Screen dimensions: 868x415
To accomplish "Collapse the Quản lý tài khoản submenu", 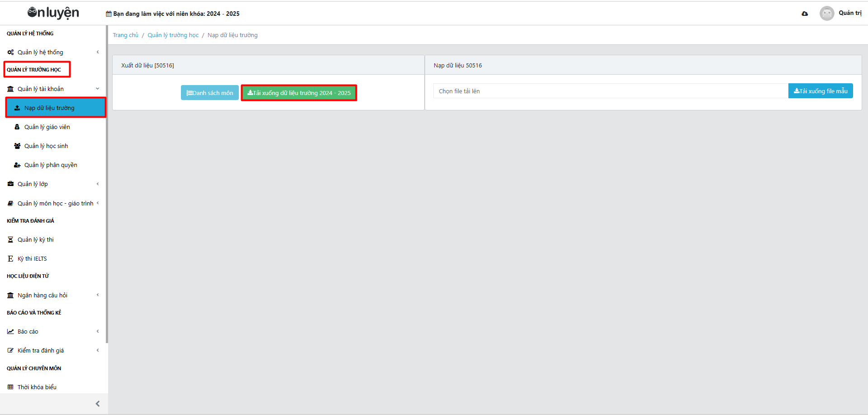I will pyautogui.click(x=98, y=89).
